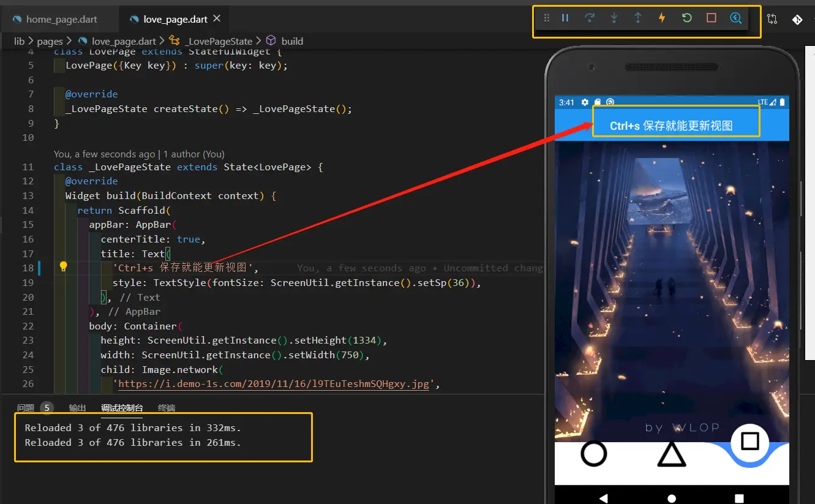
Task: Click line number 22 in the gutter
Action: (x=28, y=326)
